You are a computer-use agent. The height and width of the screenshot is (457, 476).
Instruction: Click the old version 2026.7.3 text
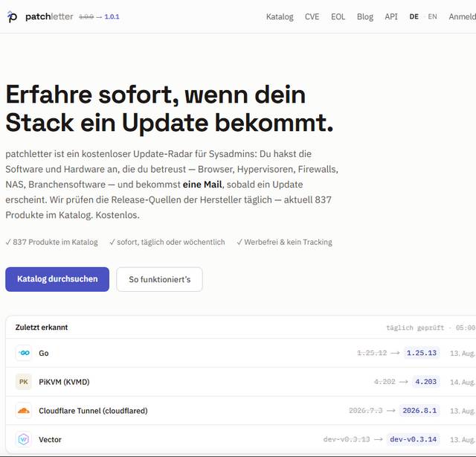[366, 411]
